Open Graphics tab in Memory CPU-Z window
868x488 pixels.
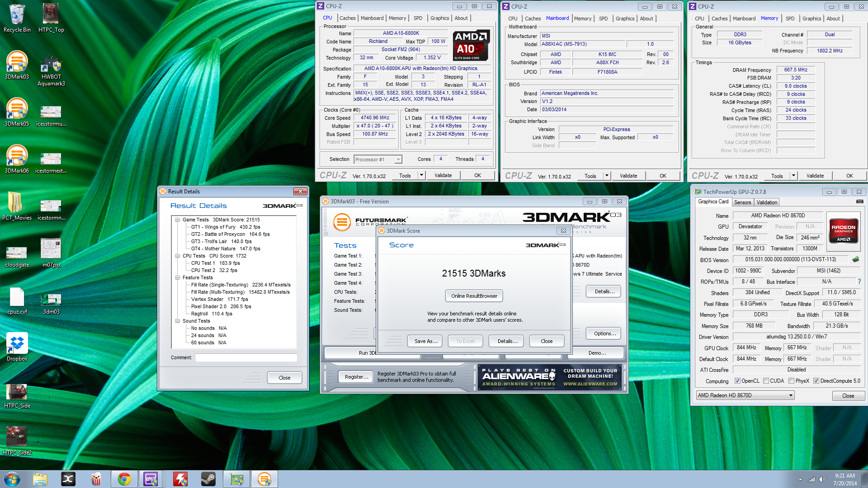[x=811, y=19]
